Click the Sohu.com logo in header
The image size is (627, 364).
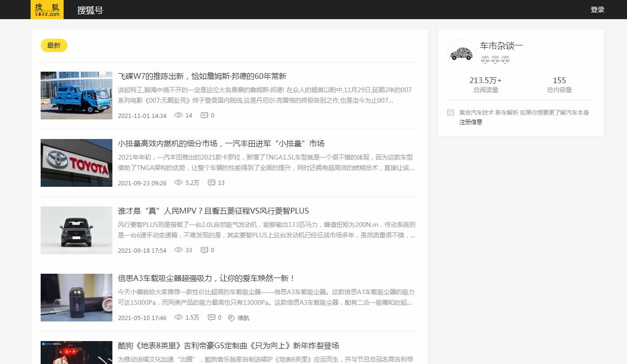pos(47,10)
